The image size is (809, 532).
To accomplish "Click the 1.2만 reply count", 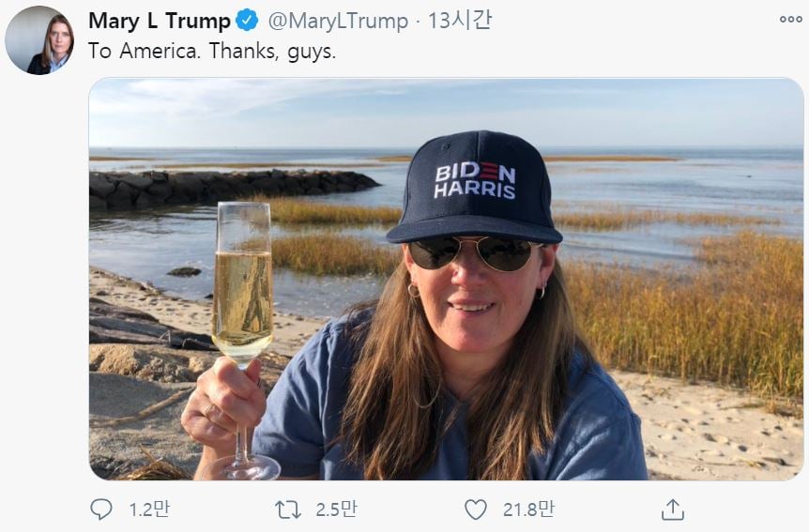I will coord(149,509).
